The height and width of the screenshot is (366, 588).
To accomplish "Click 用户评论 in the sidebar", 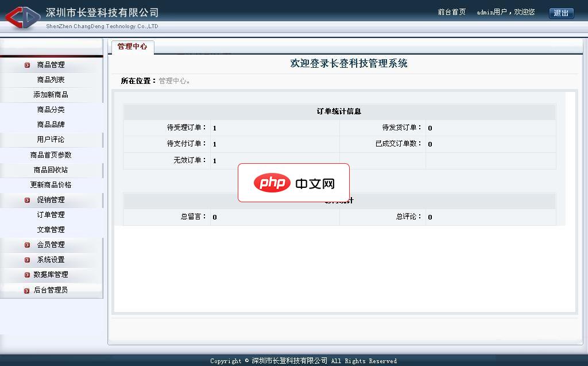I will 52,139.
